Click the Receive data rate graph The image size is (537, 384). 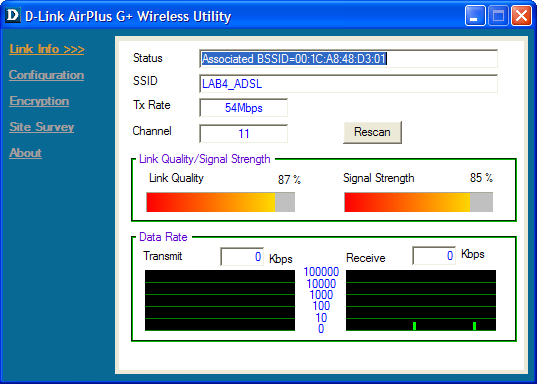(x=421, y=300)
